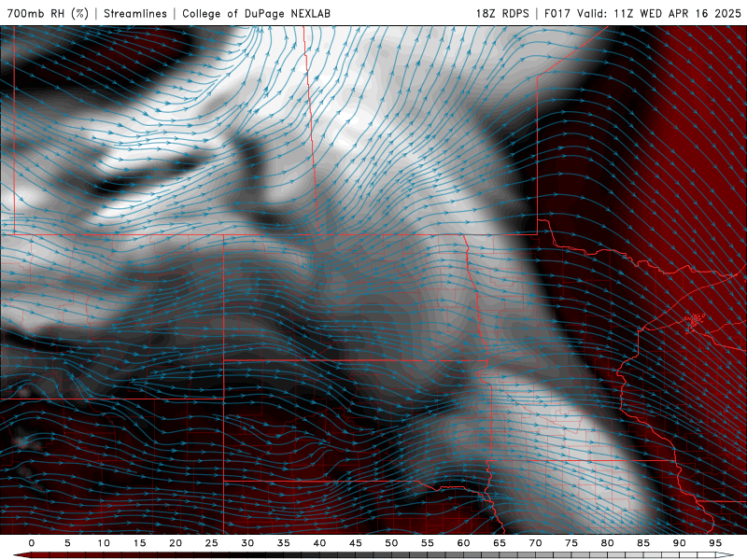Pick the 75 label on the RH scale
The width and height of the screenshot is (747, 560).
tap(571, 543)
